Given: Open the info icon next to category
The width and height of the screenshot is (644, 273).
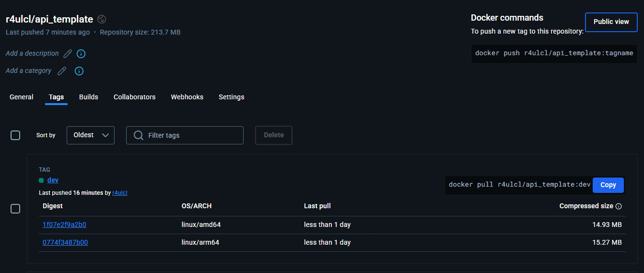Looking at the screenshot, I should [x=79, y=71].
